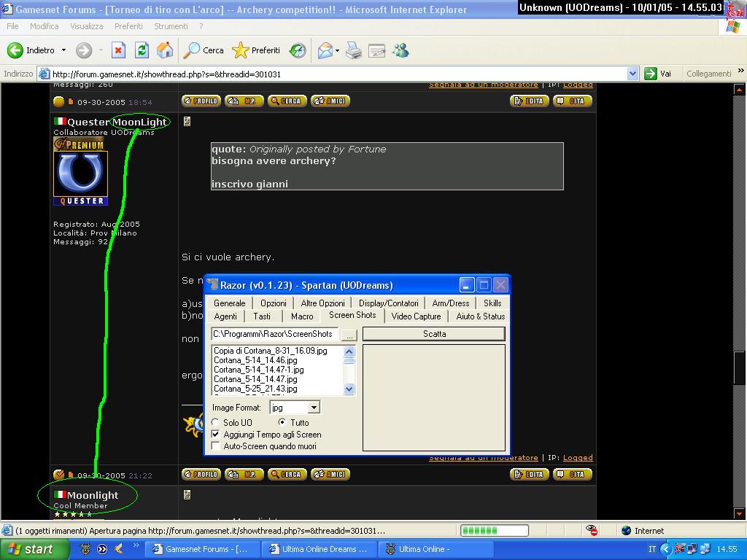Open the Strumenti menu
The width and height of the screenshot is (747, 560).
click(x=171, y=26)
